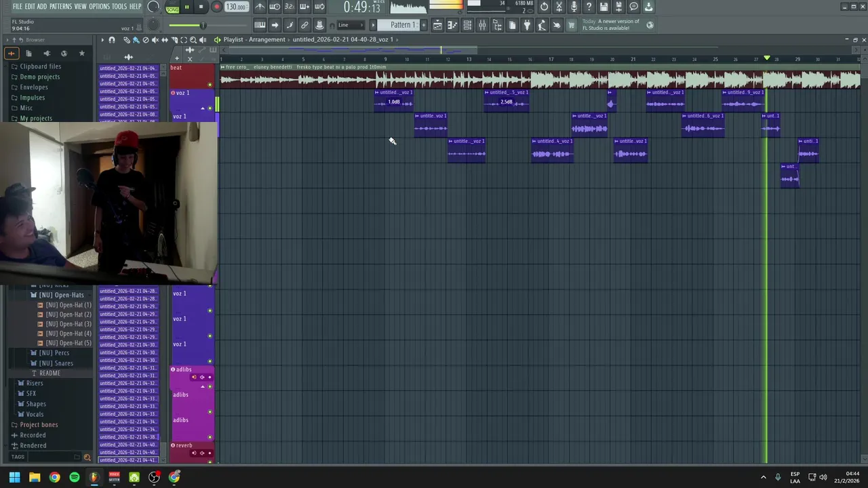Click the save project floppy icon
The image size is (868, 488).
604,7
